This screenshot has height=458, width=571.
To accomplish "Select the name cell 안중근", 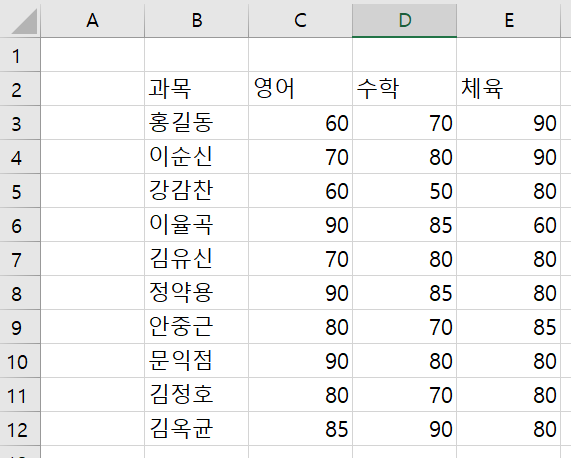I will 197,327.
